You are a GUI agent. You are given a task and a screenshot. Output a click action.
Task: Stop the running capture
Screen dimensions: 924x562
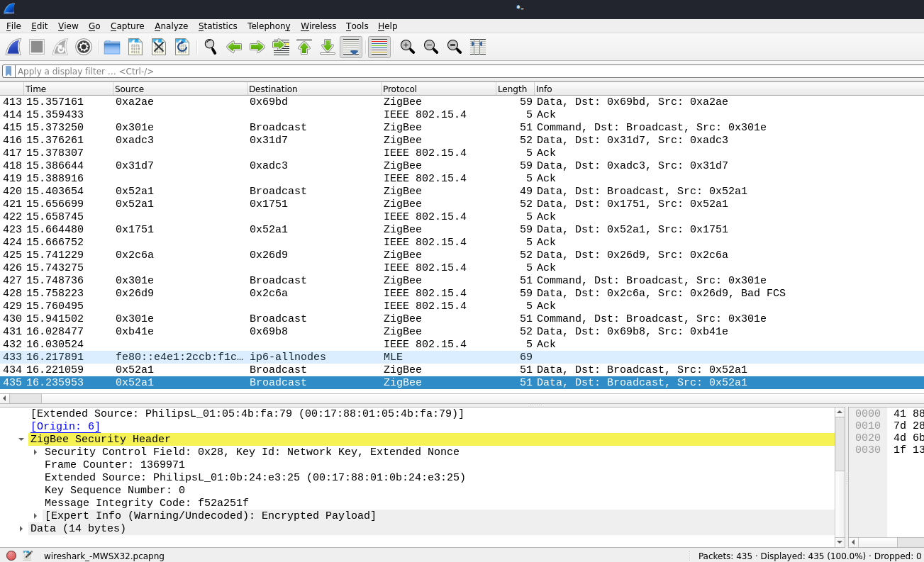(37, 47)
